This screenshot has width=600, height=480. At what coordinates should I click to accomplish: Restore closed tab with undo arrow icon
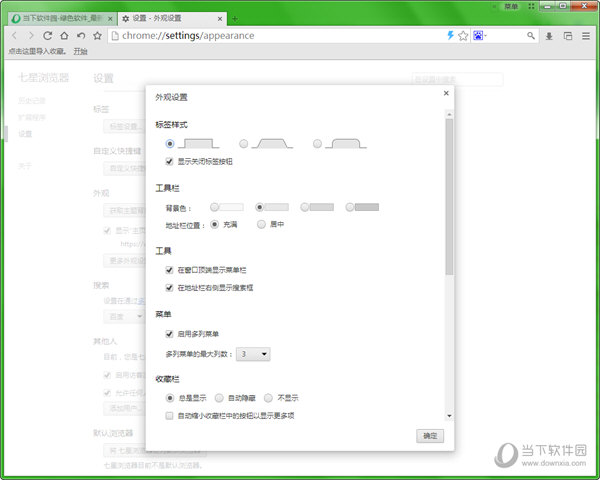(x=81, y=36)
